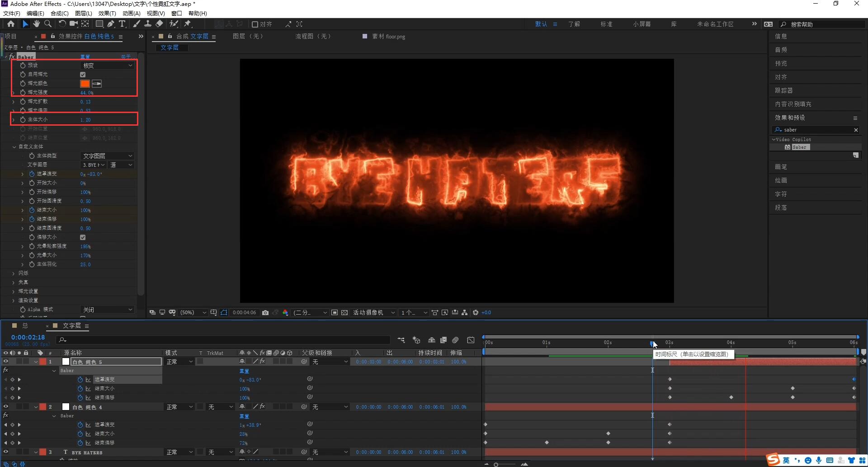
Task: Select the Roto Brush tool
Action: tap(174, 24)
